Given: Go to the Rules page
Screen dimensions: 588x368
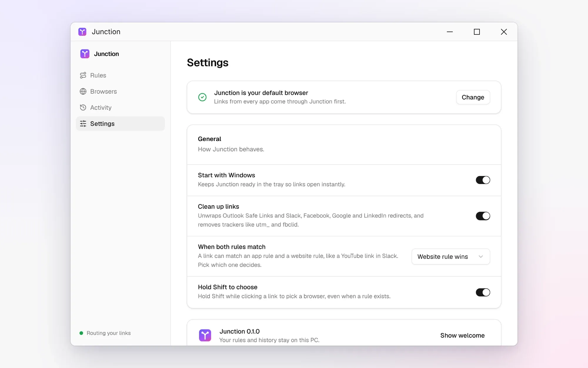Looking at the screenshot, I should click(120, 75).
